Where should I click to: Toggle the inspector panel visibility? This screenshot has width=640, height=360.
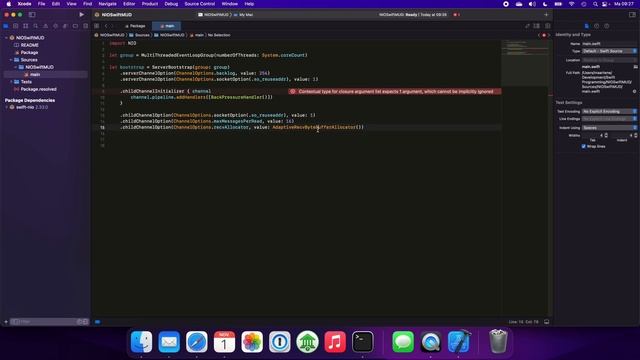point(632,14)
